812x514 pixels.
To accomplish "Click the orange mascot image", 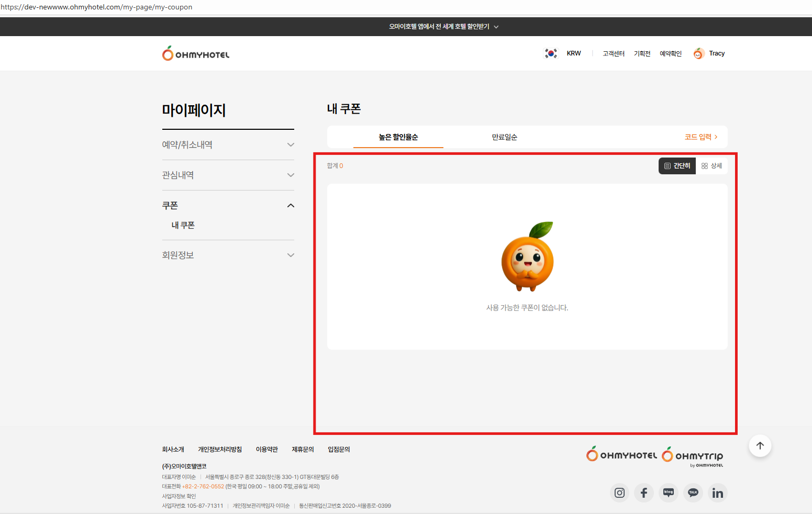I will (x=527, y=256).
